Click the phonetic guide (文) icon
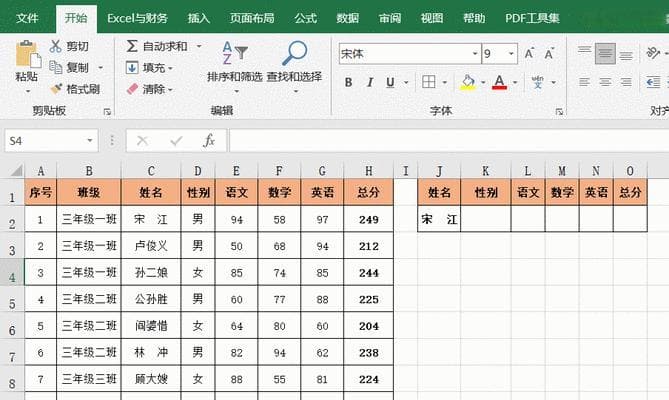This screenshot has height=400, width=669. click(x=538, y=82)
